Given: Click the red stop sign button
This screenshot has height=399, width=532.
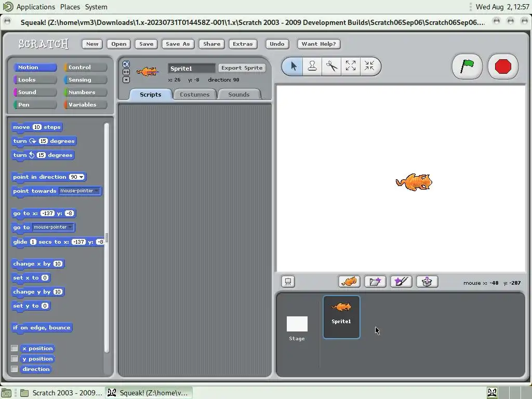Looking at the screenshot, I should click(503, 66).
